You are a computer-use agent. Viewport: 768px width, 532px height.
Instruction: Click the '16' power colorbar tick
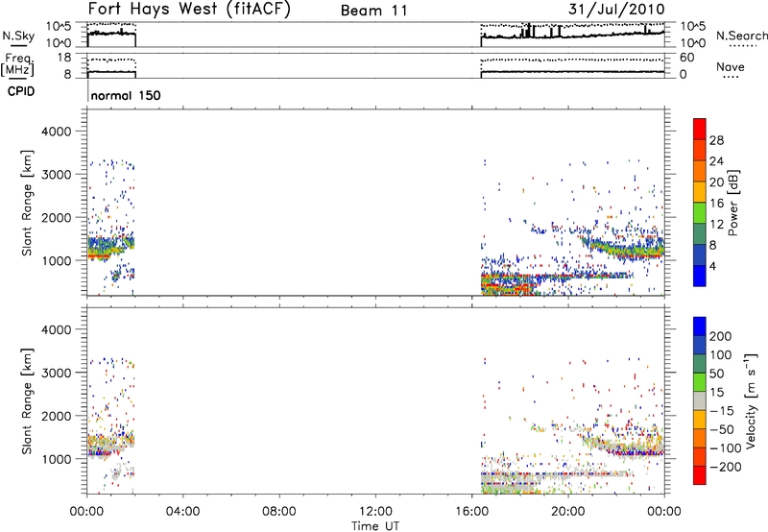pos(716,204)
